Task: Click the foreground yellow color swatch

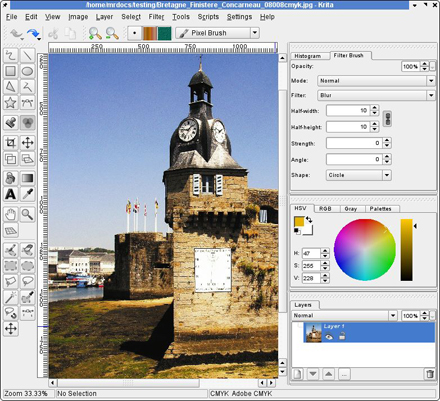Action: [299, 222]
